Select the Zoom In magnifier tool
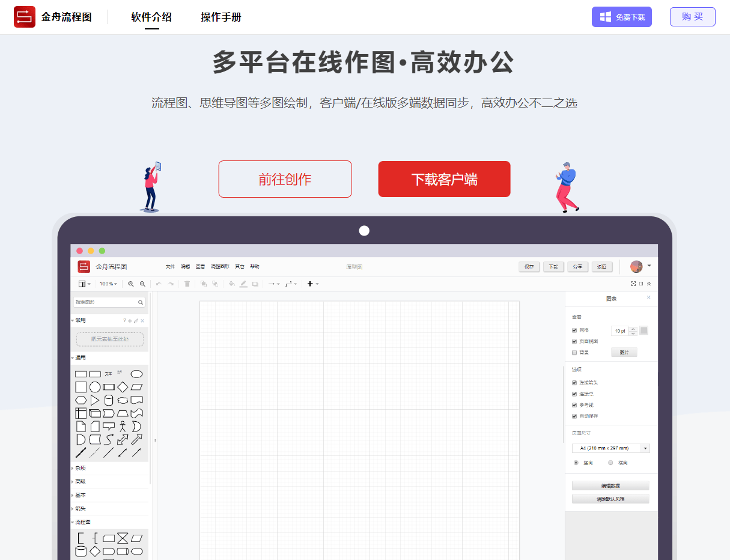730x560 pixels. click(131, 284)
